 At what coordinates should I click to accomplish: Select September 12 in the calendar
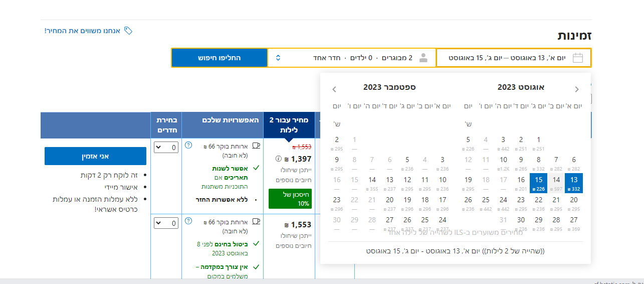click(x=407, y=183)
